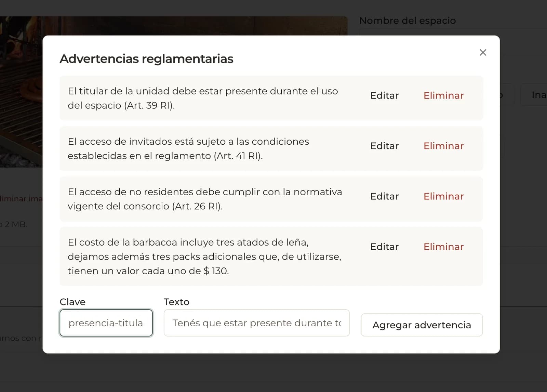
Task: Click the Clave field label
Action: click(x=72, y=302)
